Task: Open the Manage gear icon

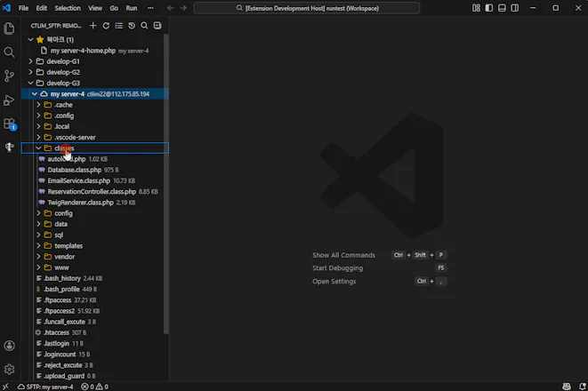Action: point(10,370)
